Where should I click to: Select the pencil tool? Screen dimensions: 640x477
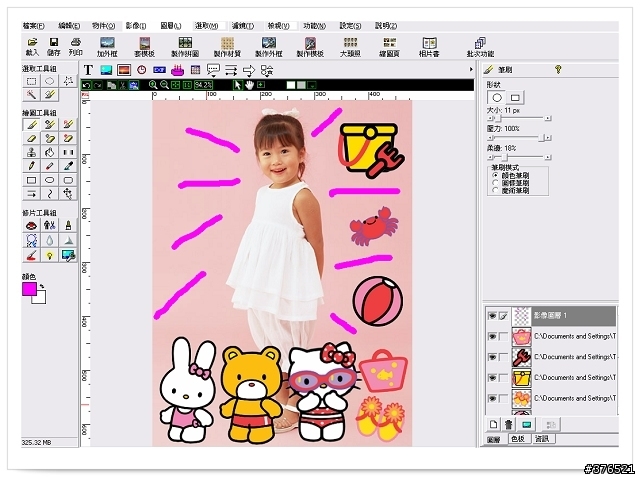[31, 166]
